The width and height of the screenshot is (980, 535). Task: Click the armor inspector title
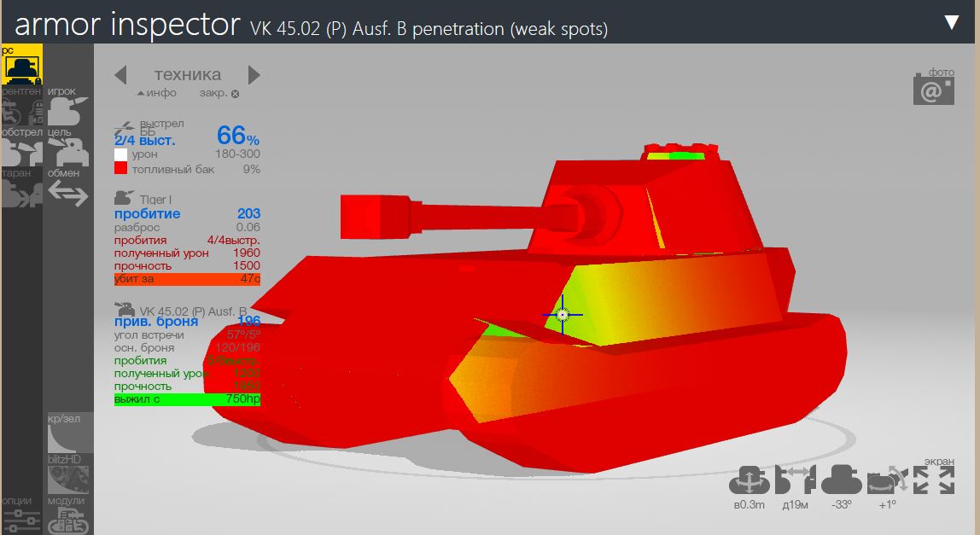tap(127, 25)
